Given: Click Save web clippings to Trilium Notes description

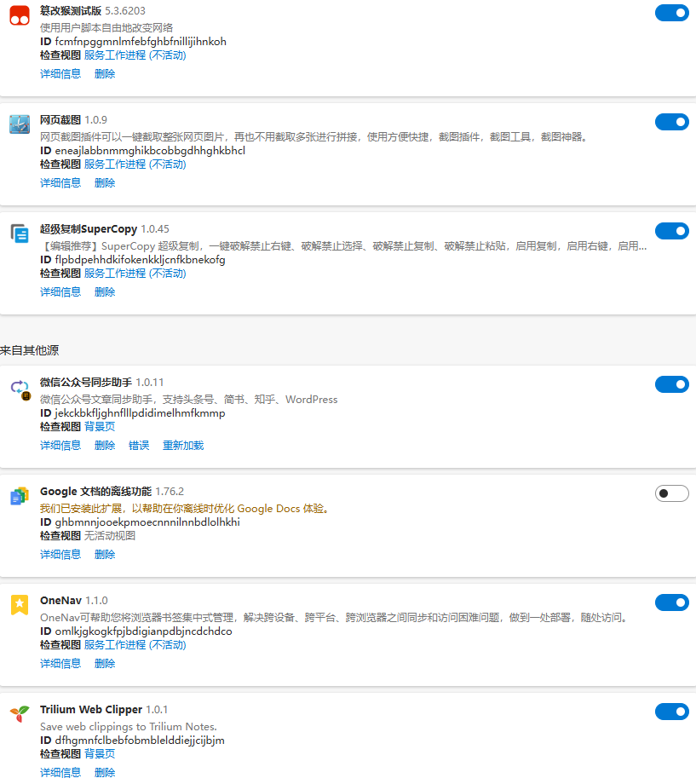Looking at the screenshot, I should tap(129, 727).
